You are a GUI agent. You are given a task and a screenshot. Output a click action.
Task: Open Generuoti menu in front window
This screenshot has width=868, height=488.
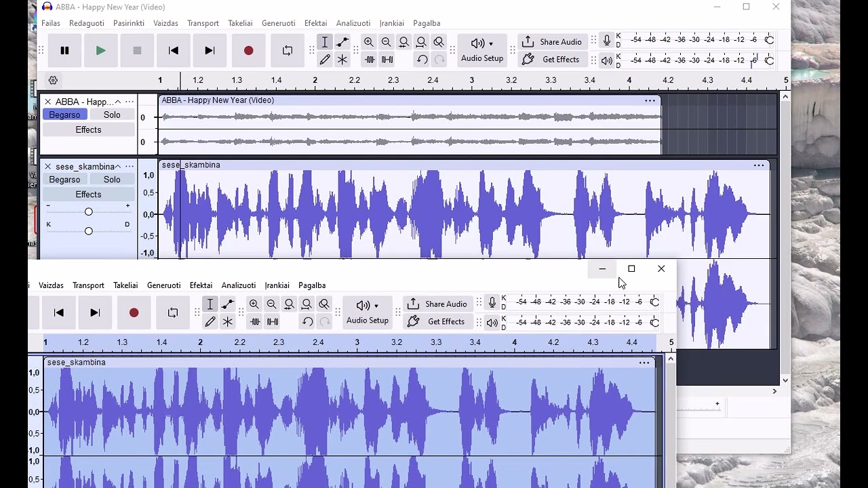(163, 285)
